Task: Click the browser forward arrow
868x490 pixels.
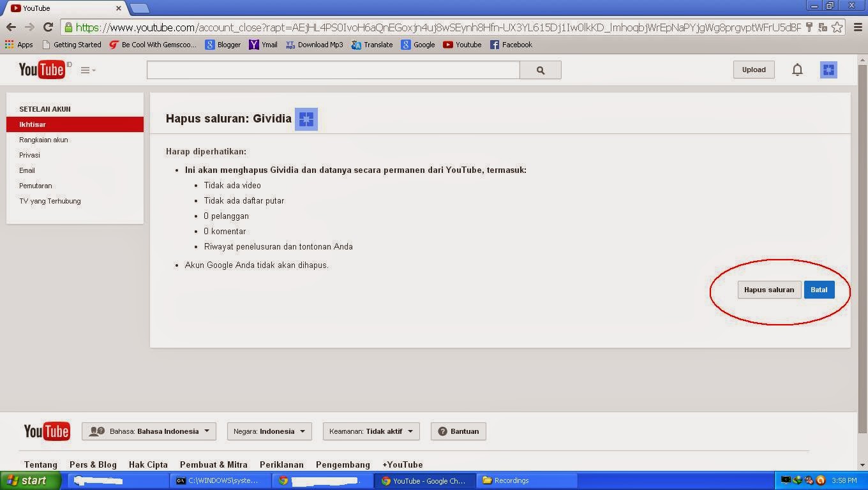Action: pyautogui.click(x=29, y=27)
